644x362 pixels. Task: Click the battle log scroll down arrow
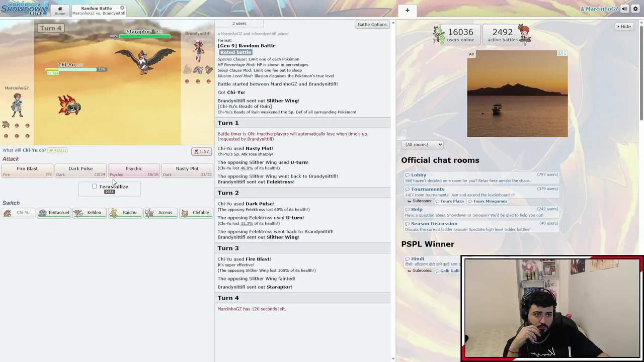[393, 358]
